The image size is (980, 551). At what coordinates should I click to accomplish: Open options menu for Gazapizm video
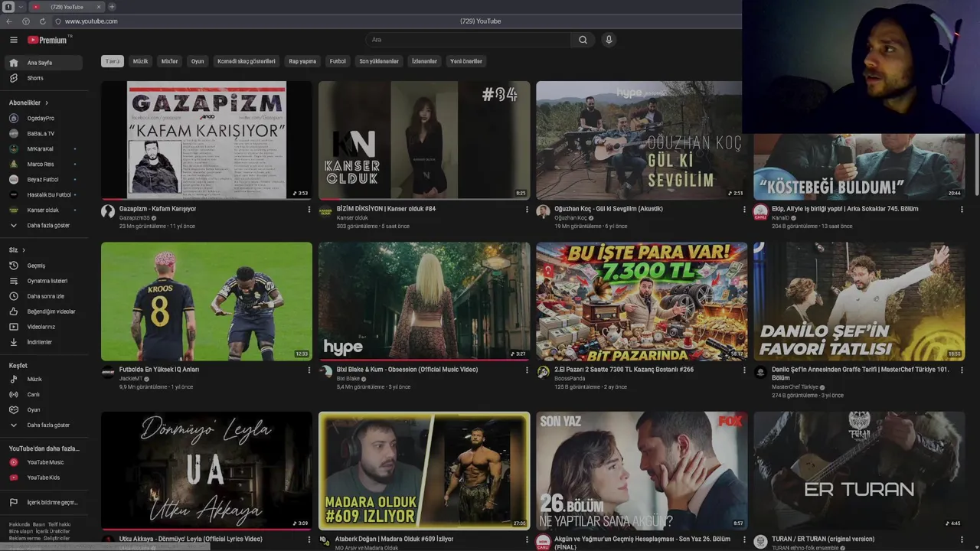(x=309, y=209)
